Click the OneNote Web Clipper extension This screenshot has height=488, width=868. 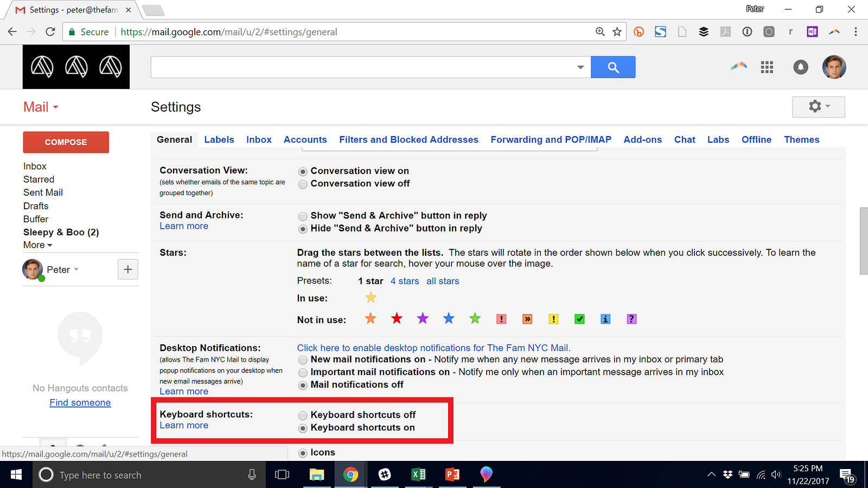point(812,32)
